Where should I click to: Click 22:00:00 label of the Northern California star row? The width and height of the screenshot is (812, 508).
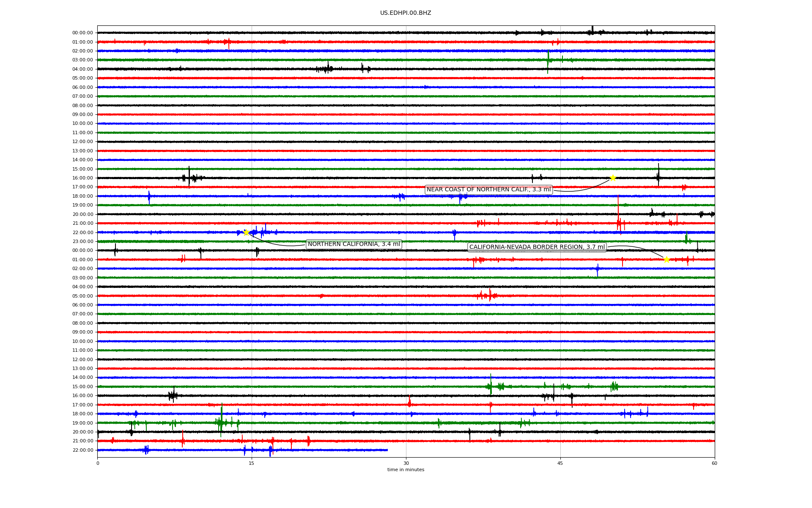click(x=82, y=232)
